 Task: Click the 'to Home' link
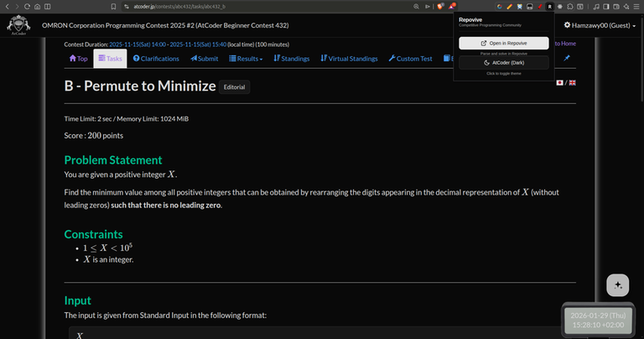[x=565, y=44]
